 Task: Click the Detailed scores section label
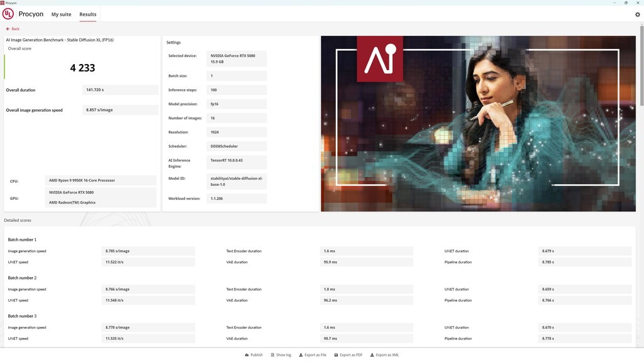(x=18, y=221)
